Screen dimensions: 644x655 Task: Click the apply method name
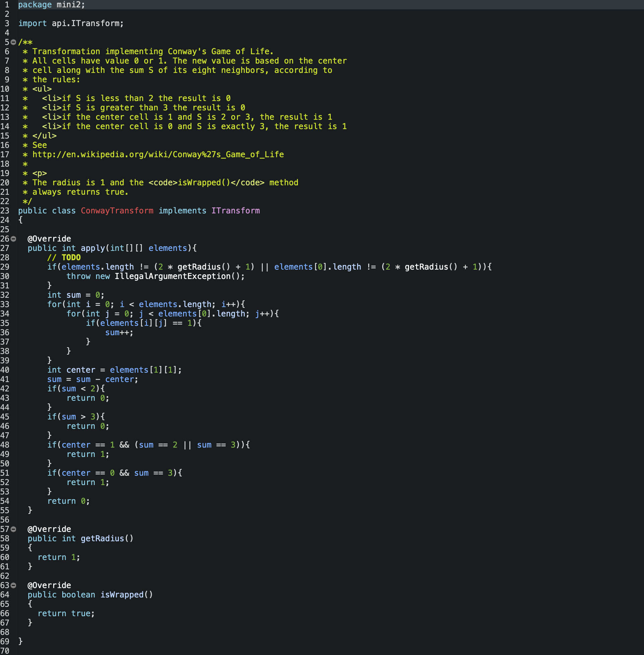pyautogui.click(x=93, y=248)
